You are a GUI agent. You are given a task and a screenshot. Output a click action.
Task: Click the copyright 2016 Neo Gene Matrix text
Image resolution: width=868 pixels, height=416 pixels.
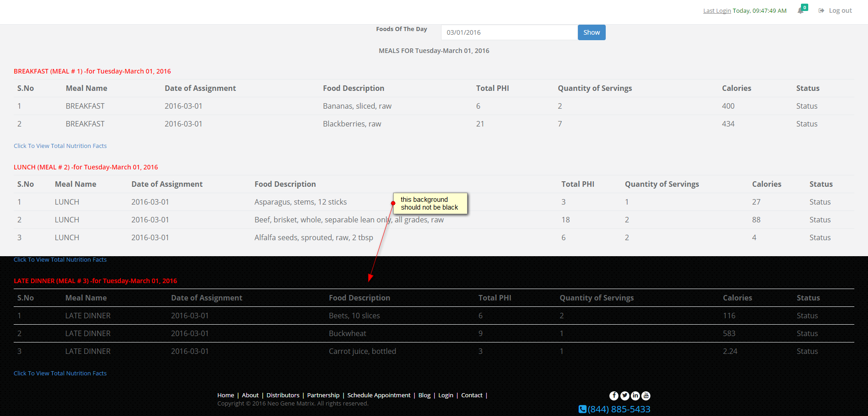pyautogui.click(x=293, y=404)
